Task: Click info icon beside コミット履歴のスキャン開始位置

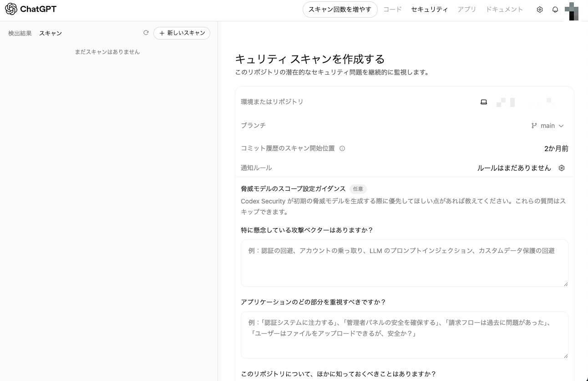Action: [342, 148]
